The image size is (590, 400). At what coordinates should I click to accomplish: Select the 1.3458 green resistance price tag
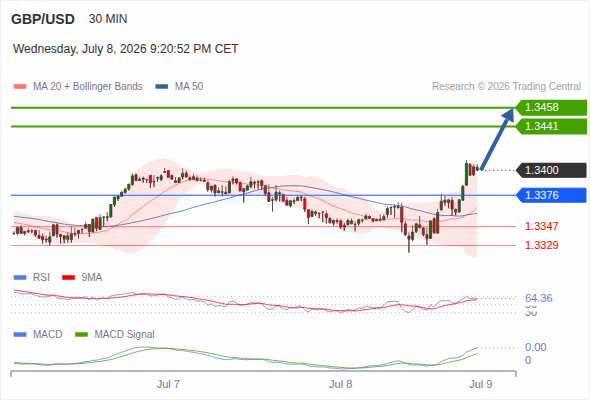551,107
